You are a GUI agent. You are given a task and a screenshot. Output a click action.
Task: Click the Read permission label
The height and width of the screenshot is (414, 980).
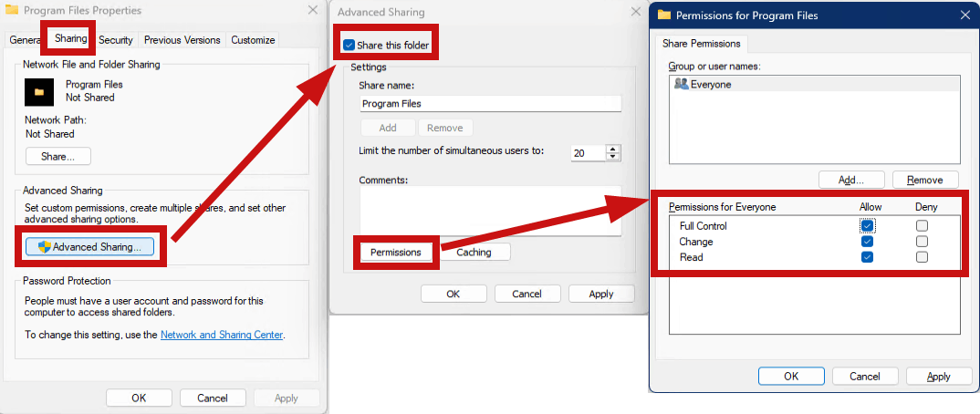(691, 257)
